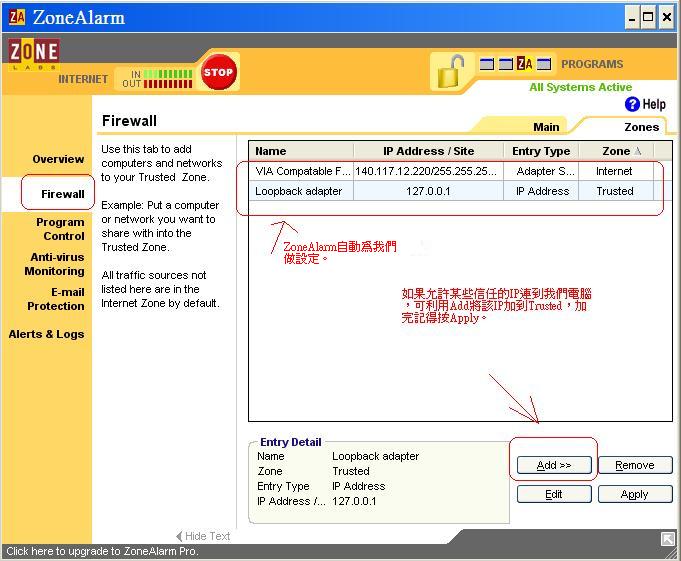
Task: Maximize the ZoneAlarm window
Action: (648, 18)
